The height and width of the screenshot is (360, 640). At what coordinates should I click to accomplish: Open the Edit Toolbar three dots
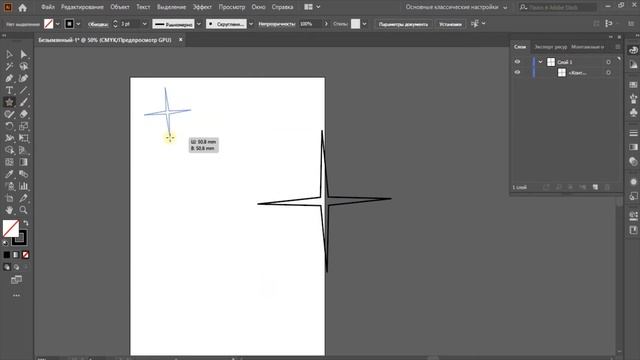pos(16,295)
